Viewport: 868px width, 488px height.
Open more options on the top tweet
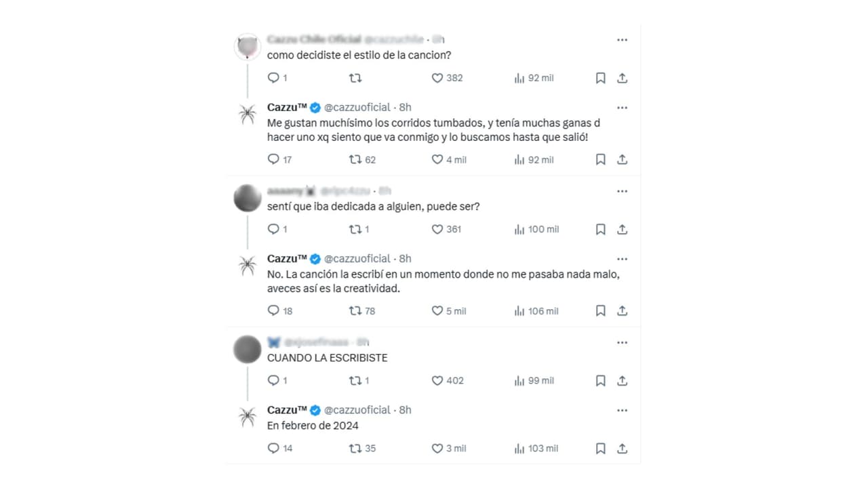(622, 39)
